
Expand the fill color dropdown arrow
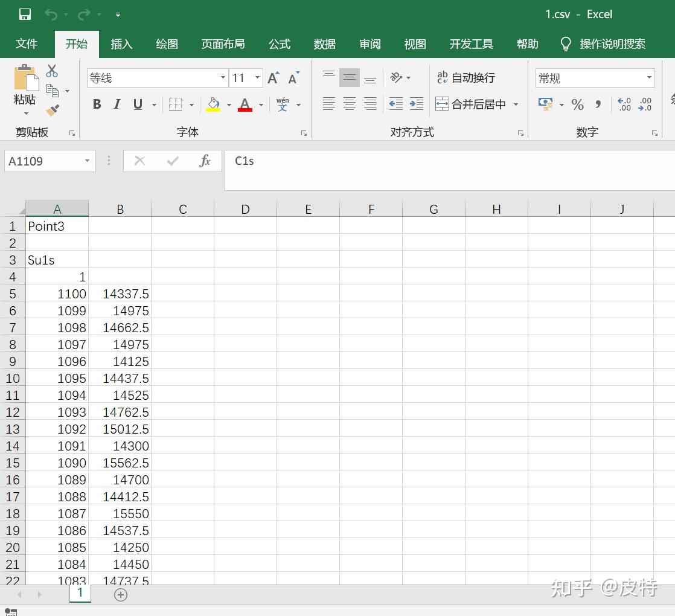(229, 104)
